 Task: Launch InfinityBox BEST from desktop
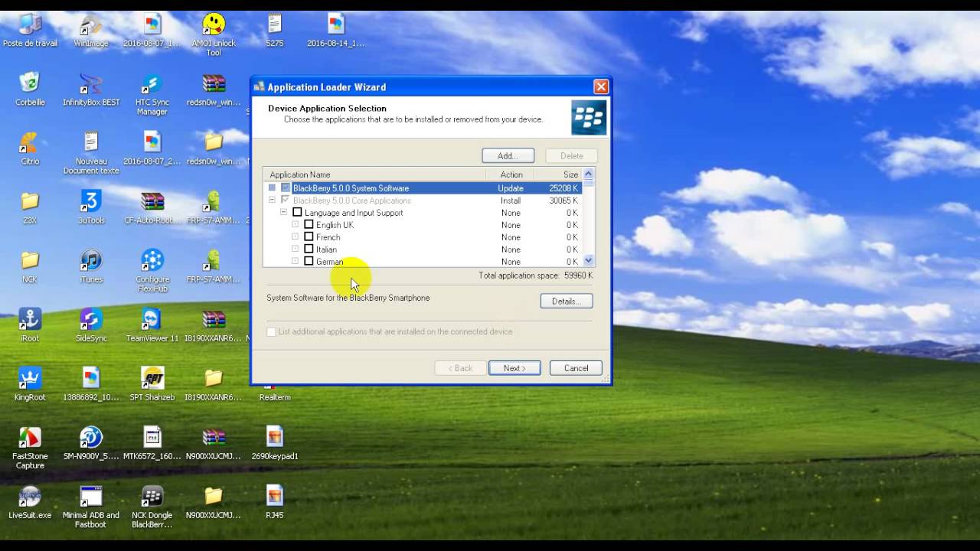(91, 90)
